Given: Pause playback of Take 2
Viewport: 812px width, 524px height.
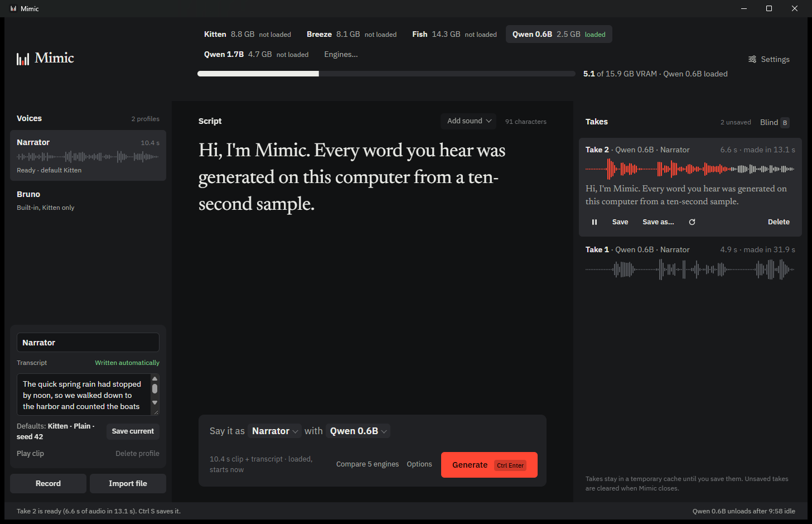Looking at the screenshot, I should 594,222.
